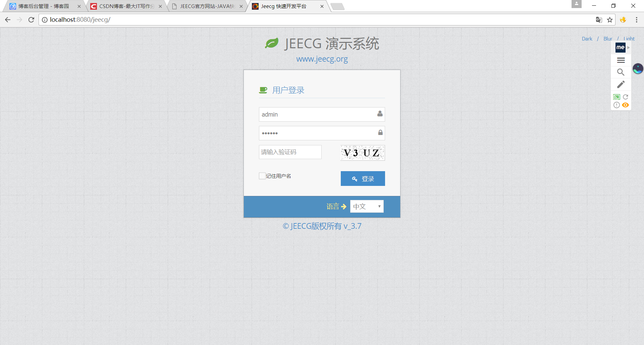Click the browser back arrow

tap(8, 20)
